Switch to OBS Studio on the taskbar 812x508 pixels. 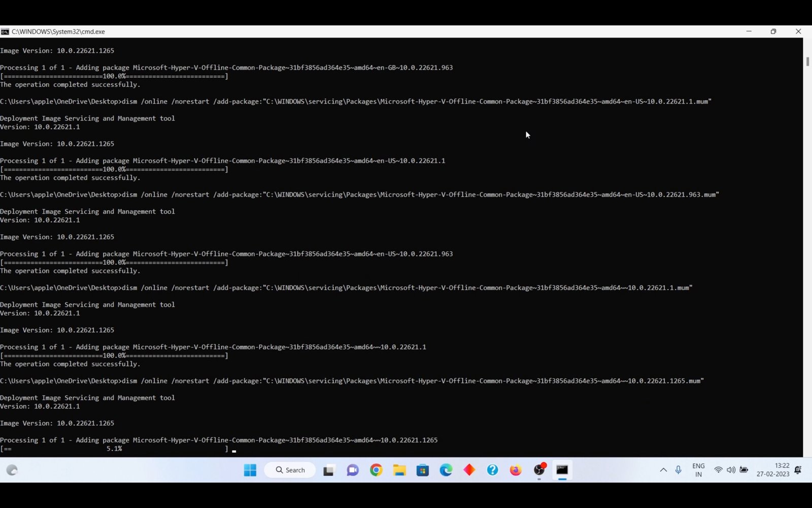tap(539, 470)
